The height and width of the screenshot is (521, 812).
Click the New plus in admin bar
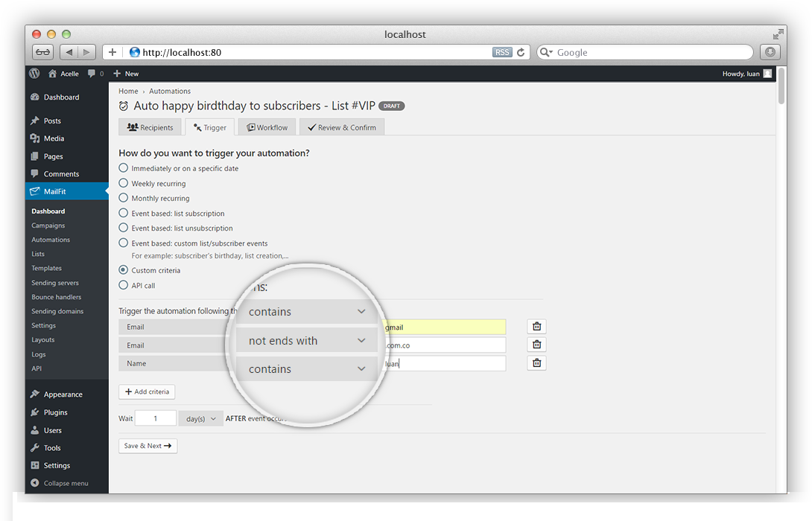[x=117, y=74]
